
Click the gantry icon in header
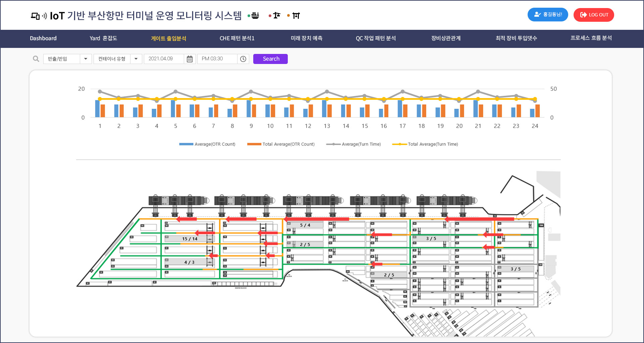[x=296, y=16]
